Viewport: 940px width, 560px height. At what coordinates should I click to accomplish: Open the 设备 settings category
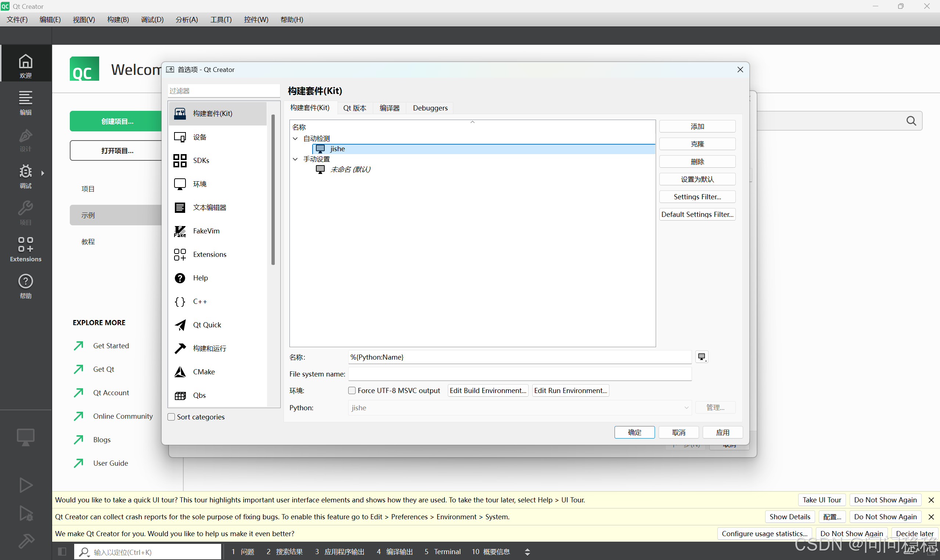[x=200, y=137]
